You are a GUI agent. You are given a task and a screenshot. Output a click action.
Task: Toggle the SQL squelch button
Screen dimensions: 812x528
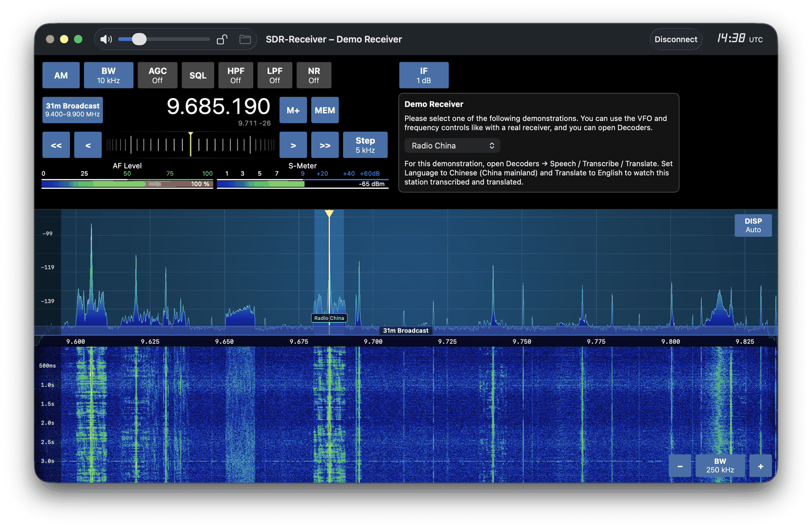[x=198, y=75]
